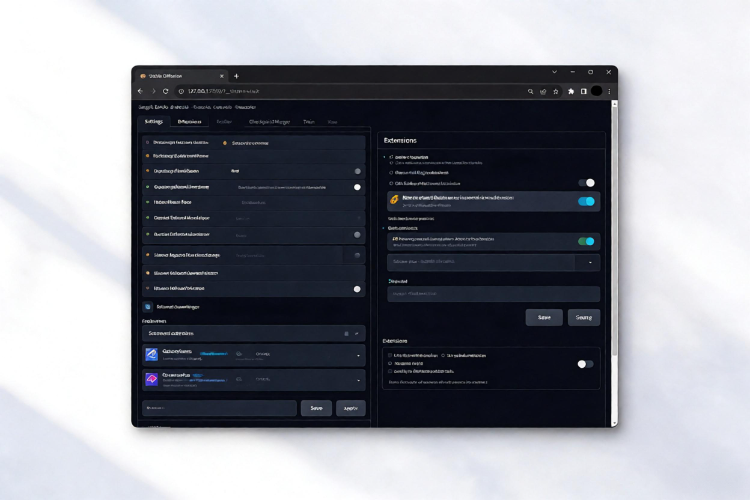This screenshot has width=750, height=500.
Task: Toggle the white switch in the row above the blue square icon
Action: (357, 289)
